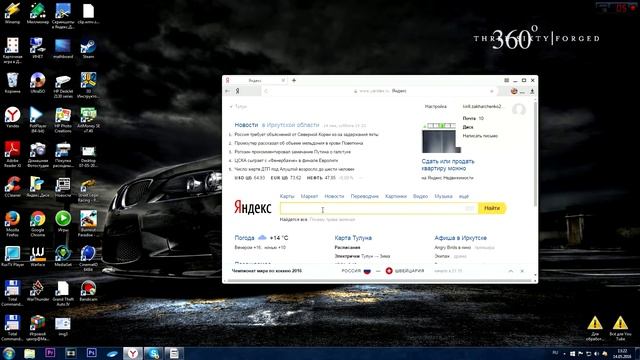Click the browser back arrow
Screen dimensions: 640x360
tap(228, 91)
